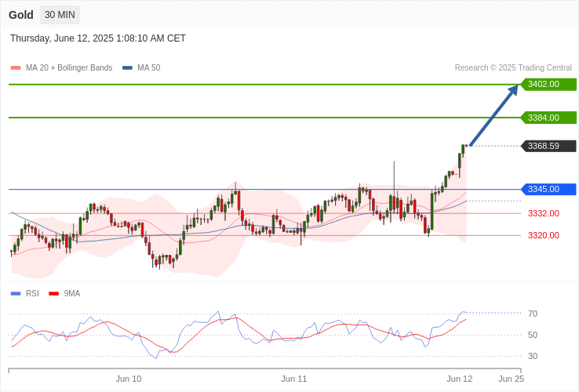This screenshot has width=579, height=392.
Task: Click the blue MA 50 legend swatch
Action: tap(127, 68)
